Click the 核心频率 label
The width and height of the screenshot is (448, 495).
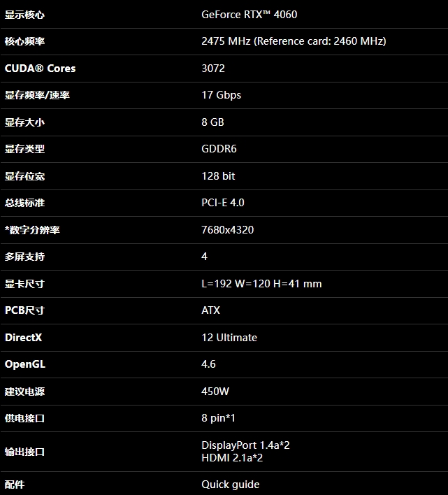(24, 41)
